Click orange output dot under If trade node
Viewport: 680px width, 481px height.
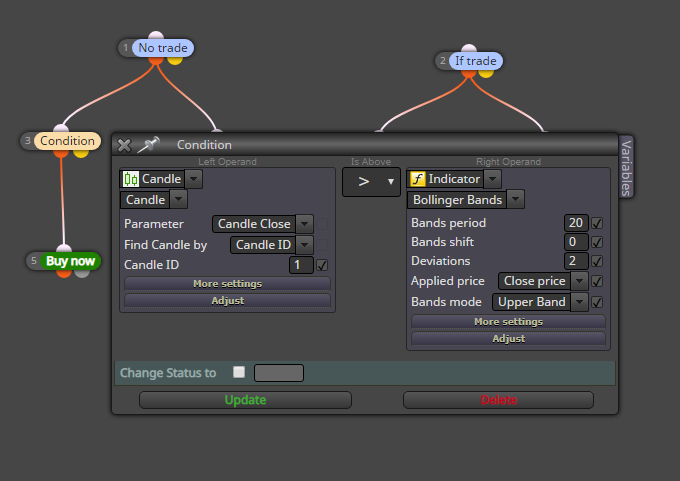click(x=468, y=73)
